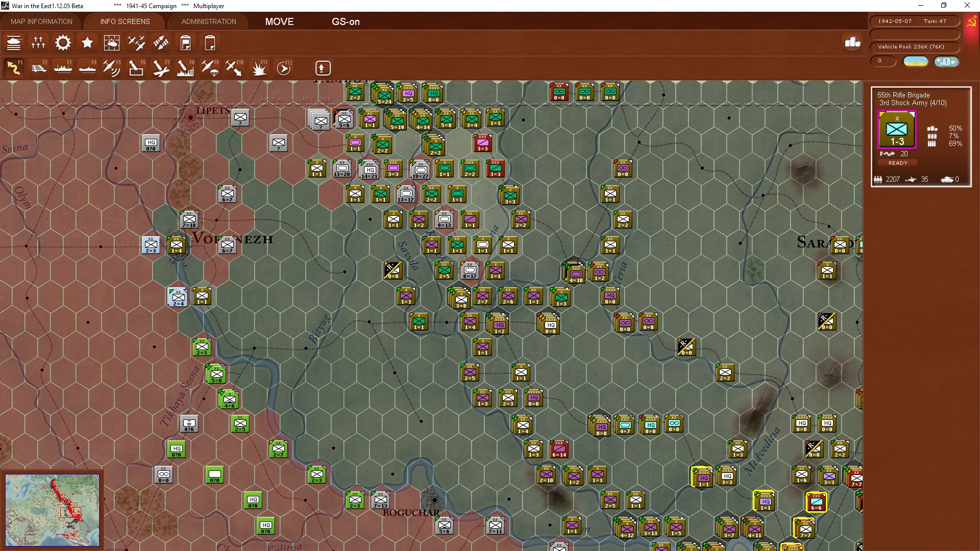Select F6 bomb unit mode

tap(136, 68)
